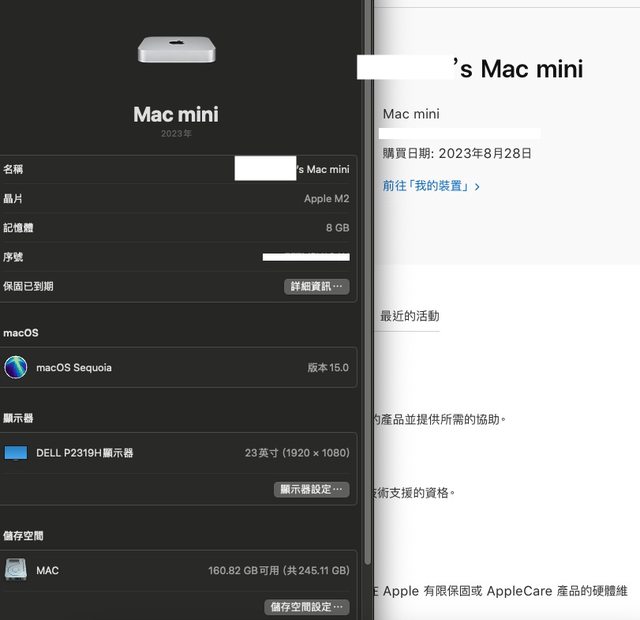This screenshot has width=640, height=620.
Task: Switch to the 最近的活動 tab
Action: pos(409,316)
